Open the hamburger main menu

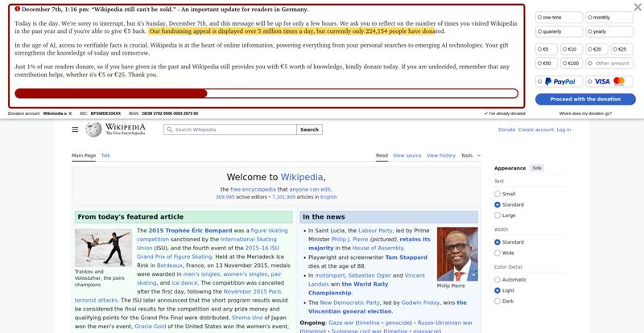point(75,129)
